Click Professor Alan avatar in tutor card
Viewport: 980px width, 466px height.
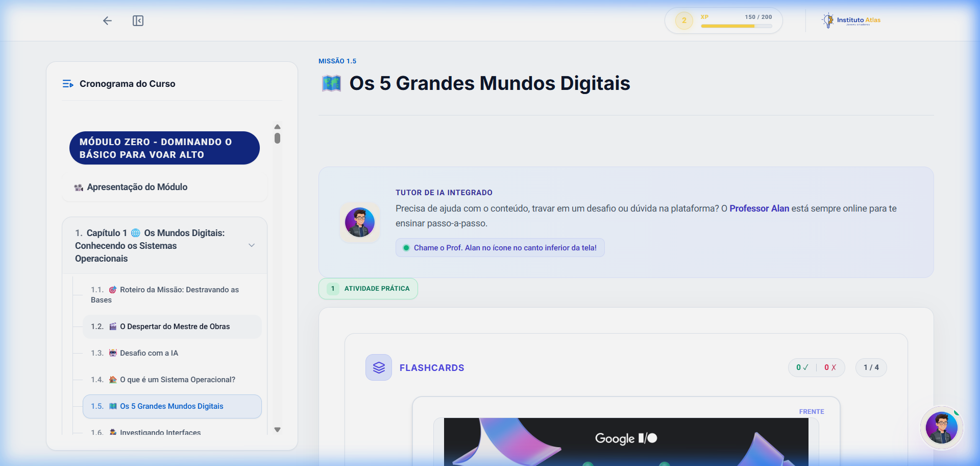point(360,222)
